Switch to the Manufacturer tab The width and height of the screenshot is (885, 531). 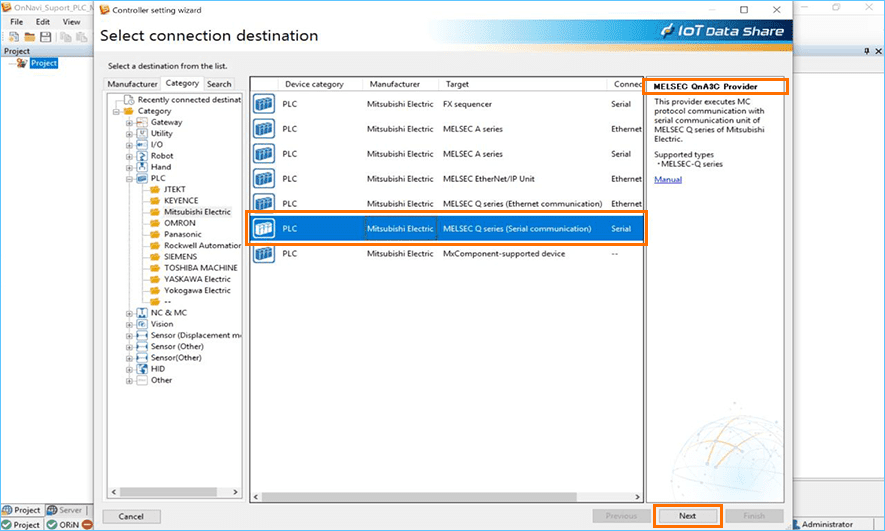(132, 84)
